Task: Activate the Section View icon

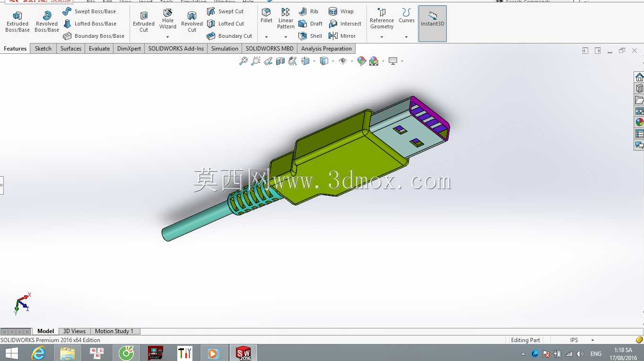Action: (280, 61)
